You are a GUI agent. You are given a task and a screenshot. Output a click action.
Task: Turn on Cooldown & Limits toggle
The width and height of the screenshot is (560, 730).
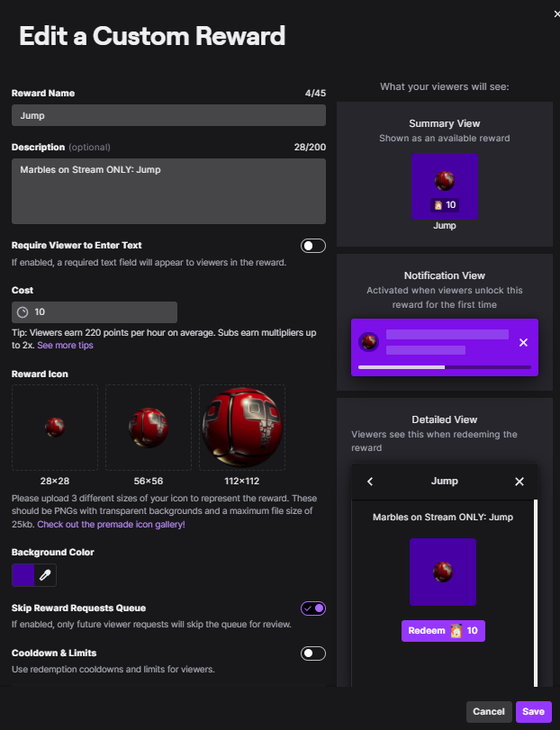coord(312,653)
